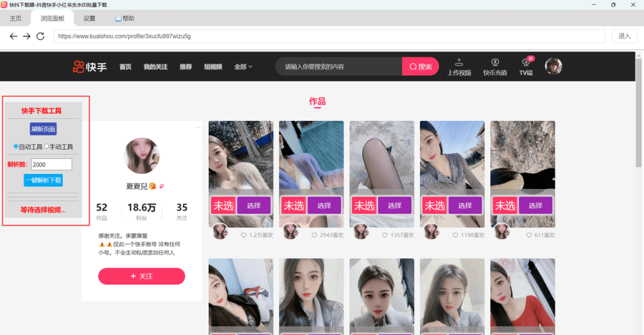The image size is (644, 335).
Task: Open the user avatar in header
Action: tap(553, 66)
